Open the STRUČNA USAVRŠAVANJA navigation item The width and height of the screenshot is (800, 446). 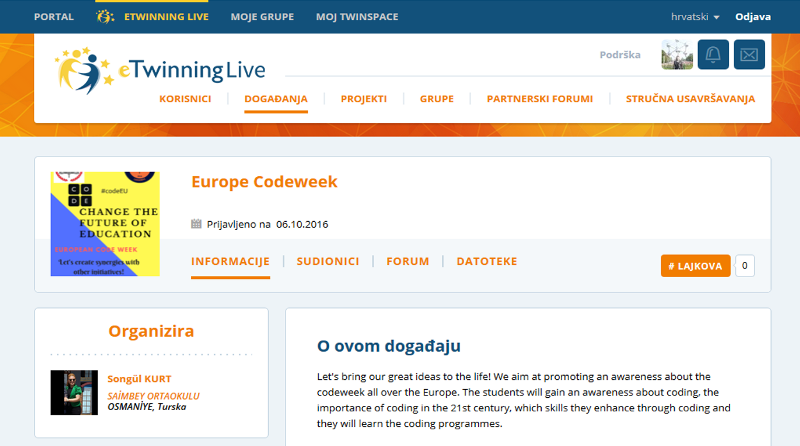(690, 99)
